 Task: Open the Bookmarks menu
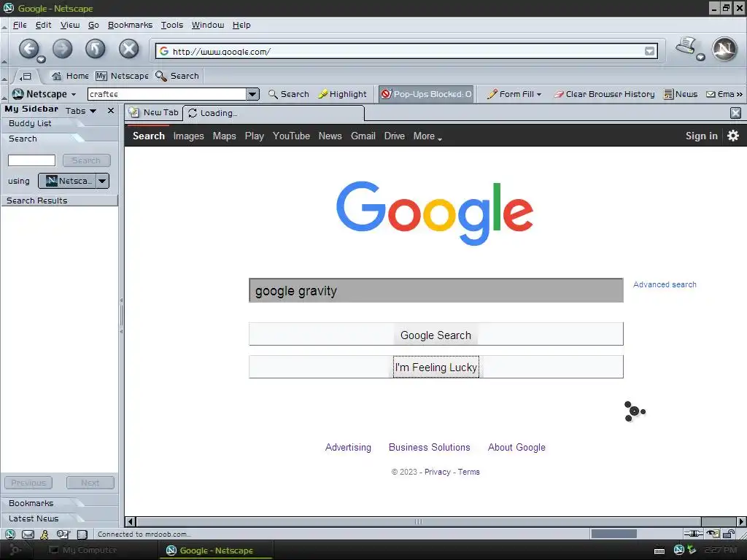[130, 25]
